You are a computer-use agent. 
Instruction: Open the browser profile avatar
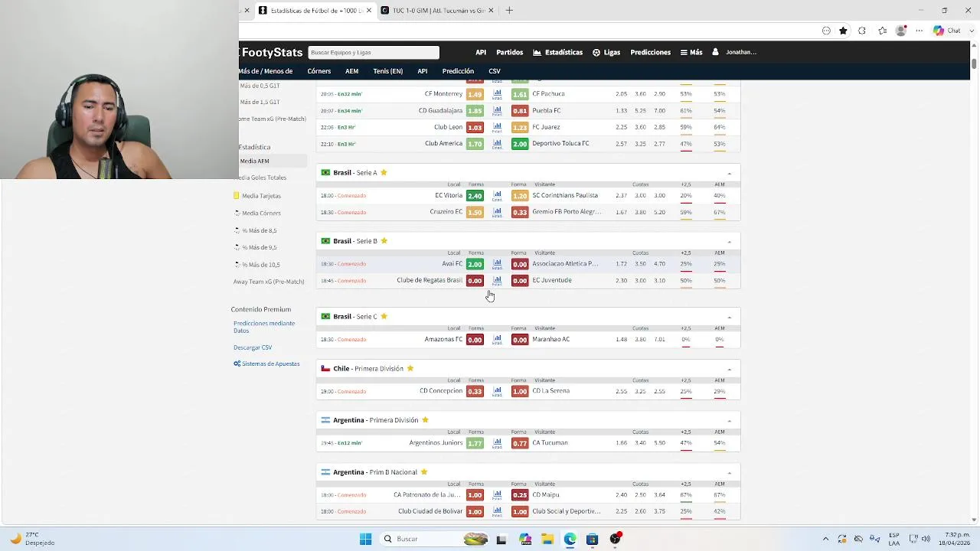coord(901,31)
